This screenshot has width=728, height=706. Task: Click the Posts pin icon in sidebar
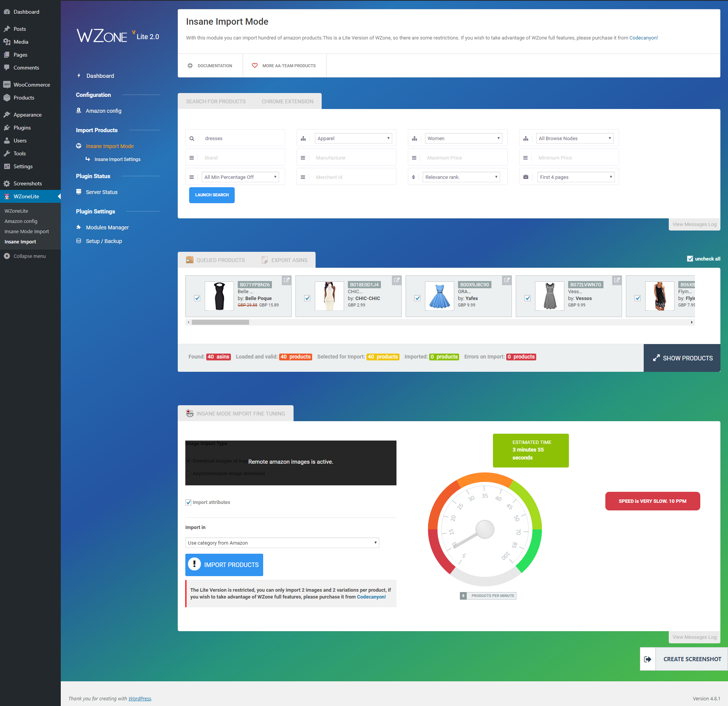pos(7,29)
